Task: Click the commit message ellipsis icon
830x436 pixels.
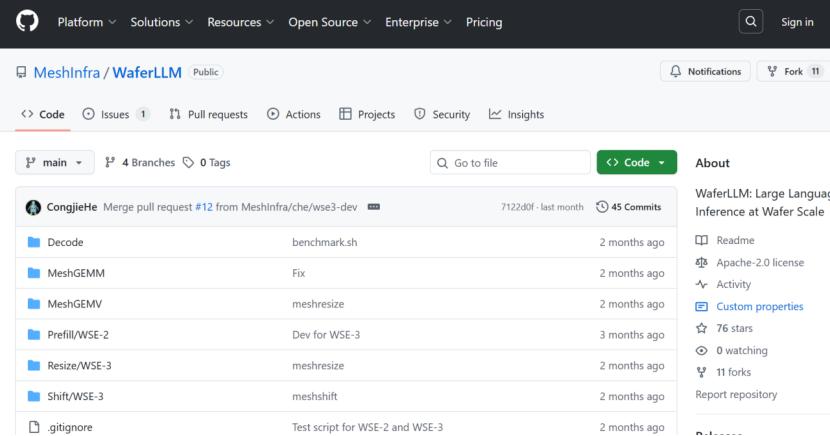Action: pos(374,207)
